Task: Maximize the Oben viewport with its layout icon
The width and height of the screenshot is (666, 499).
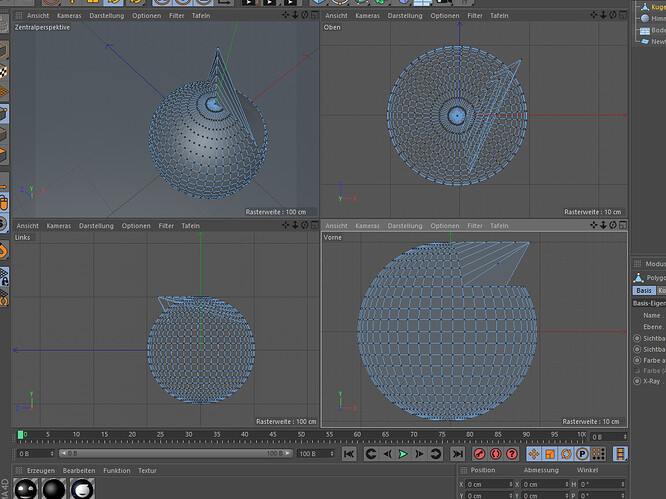Action: click(623, 15)
